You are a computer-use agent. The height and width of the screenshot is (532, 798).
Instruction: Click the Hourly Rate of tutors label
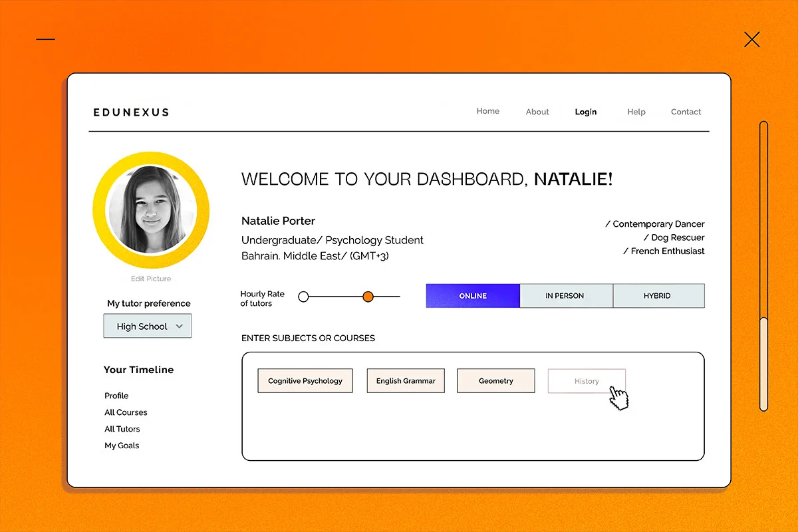click(262, 299)
